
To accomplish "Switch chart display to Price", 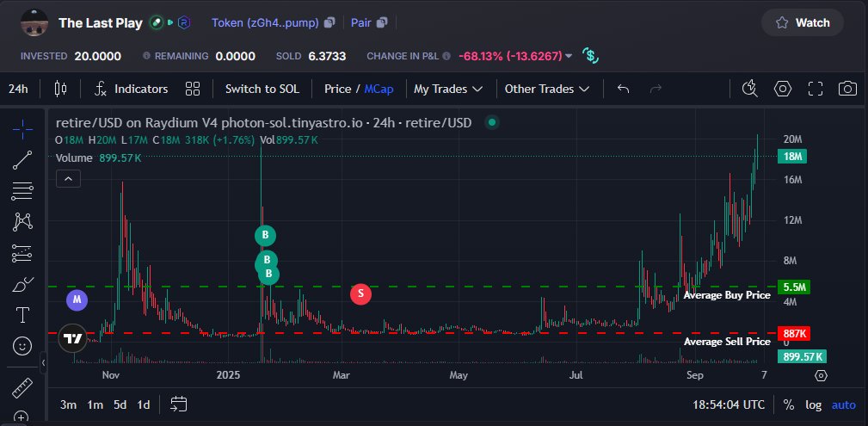I will tap(338, 89).
